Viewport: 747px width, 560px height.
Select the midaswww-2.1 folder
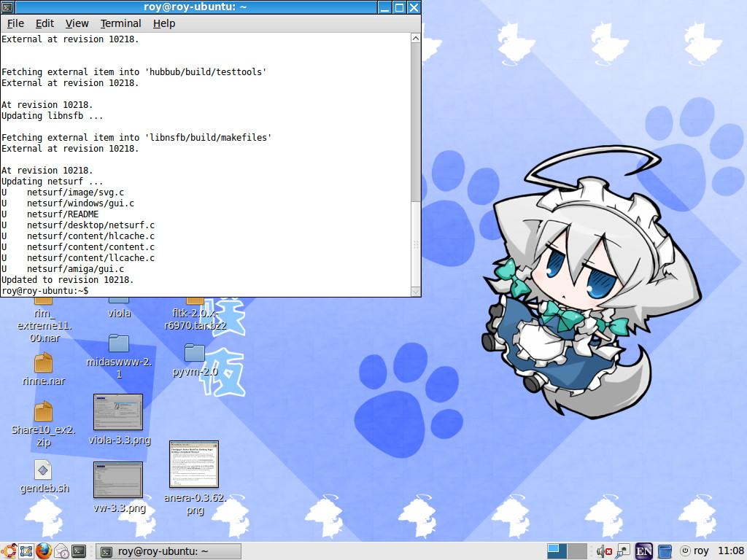click(119, 356)
